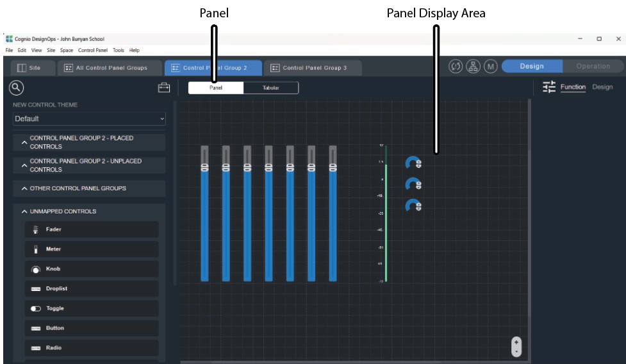This screenshot has width=626, height=364.
Task: Collapse Control Panel Group 2 Unplaced Controls
Action: 24,165
